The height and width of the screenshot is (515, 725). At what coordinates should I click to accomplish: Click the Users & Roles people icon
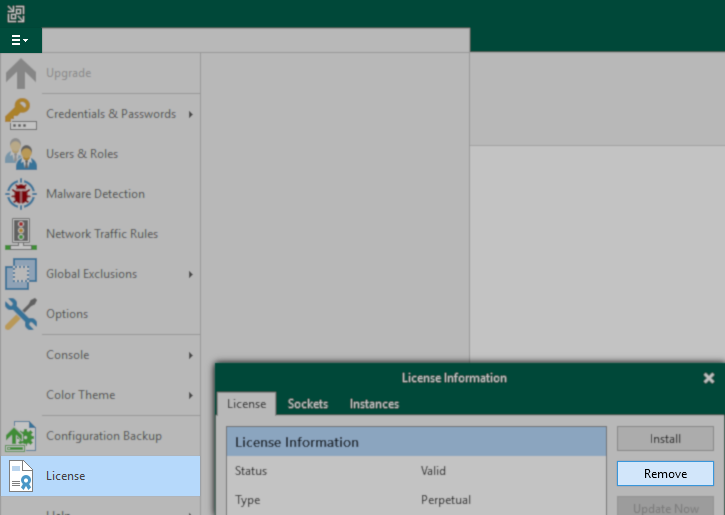[21, 154]
